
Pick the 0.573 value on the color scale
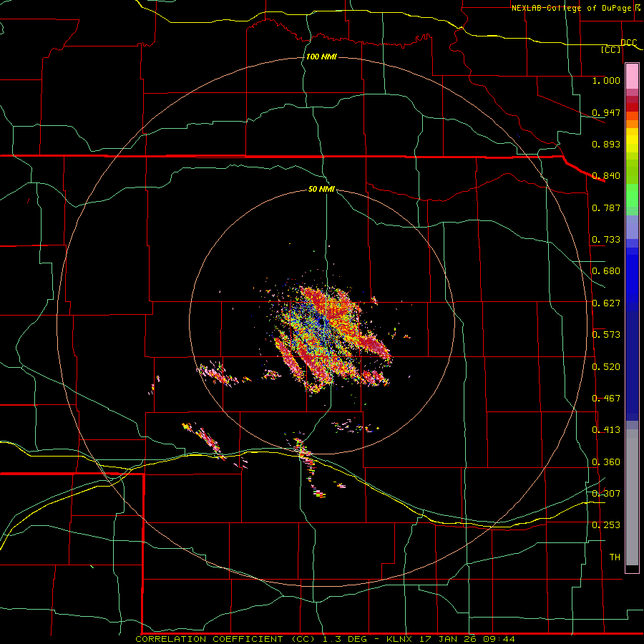pyautogui.click(x=606, y=335)
